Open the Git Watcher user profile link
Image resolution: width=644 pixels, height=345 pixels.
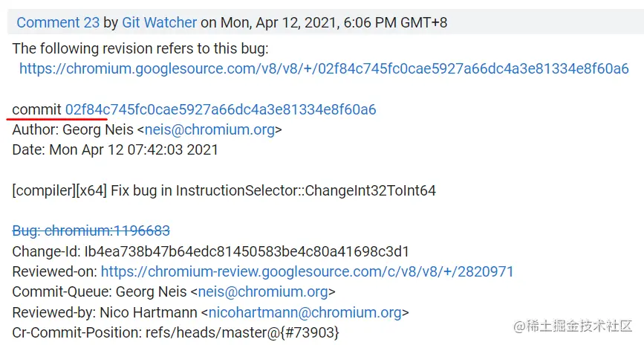[x=160, y=22]
